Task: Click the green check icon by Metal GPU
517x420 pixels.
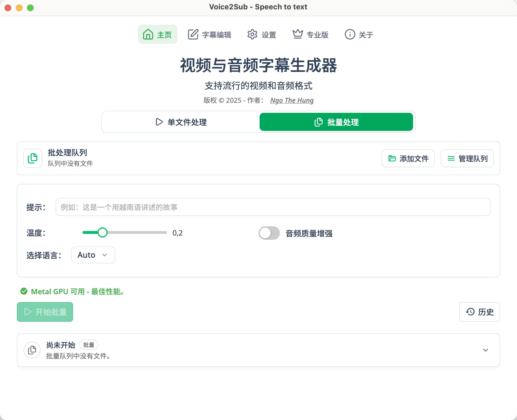Action: click(x=24, y=291)
